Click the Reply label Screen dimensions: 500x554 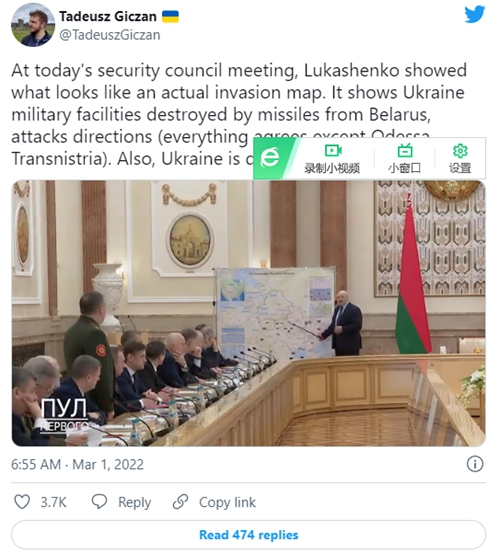coord(134,502)
